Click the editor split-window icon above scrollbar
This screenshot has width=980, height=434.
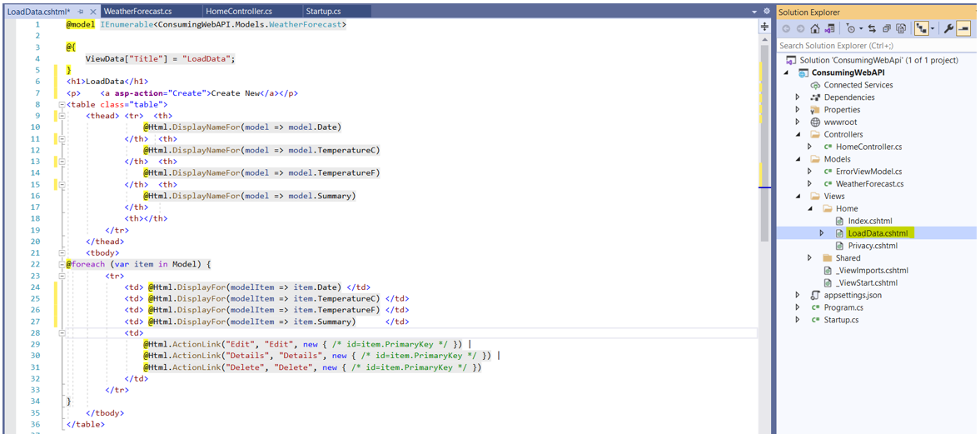(x=764, y=27)
